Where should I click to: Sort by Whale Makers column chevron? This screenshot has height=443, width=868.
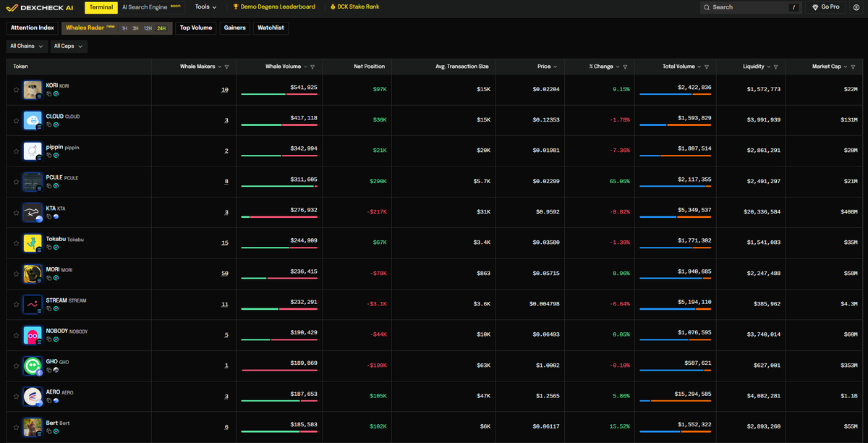click(x=220, y=67)
